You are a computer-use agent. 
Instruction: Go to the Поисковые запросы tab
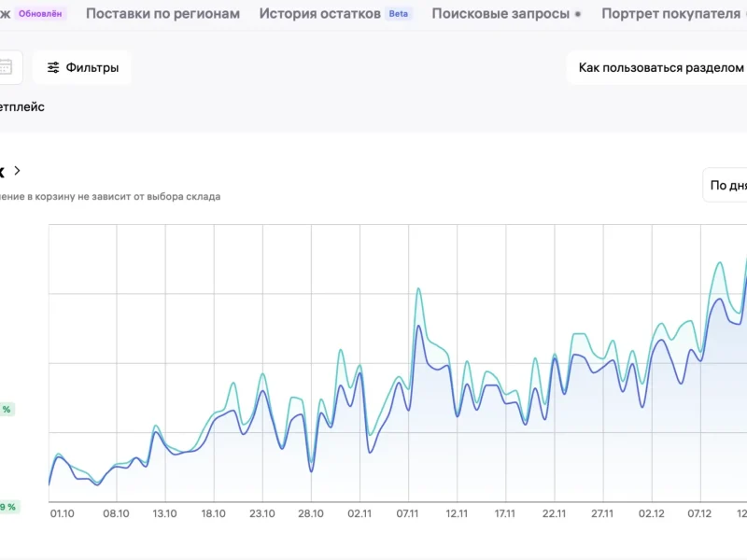click(x=500, y=14)
